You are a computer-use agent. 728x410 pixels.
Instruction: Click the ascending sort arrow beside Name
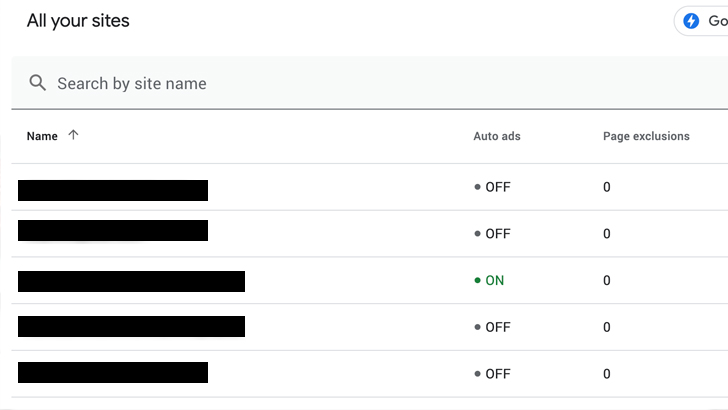(x=73, y=136)
